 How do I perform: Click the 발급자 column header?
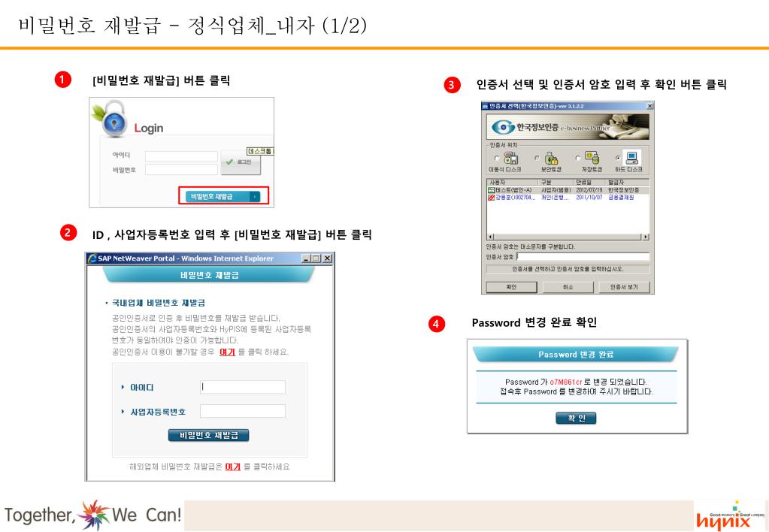tap(628, 183)
